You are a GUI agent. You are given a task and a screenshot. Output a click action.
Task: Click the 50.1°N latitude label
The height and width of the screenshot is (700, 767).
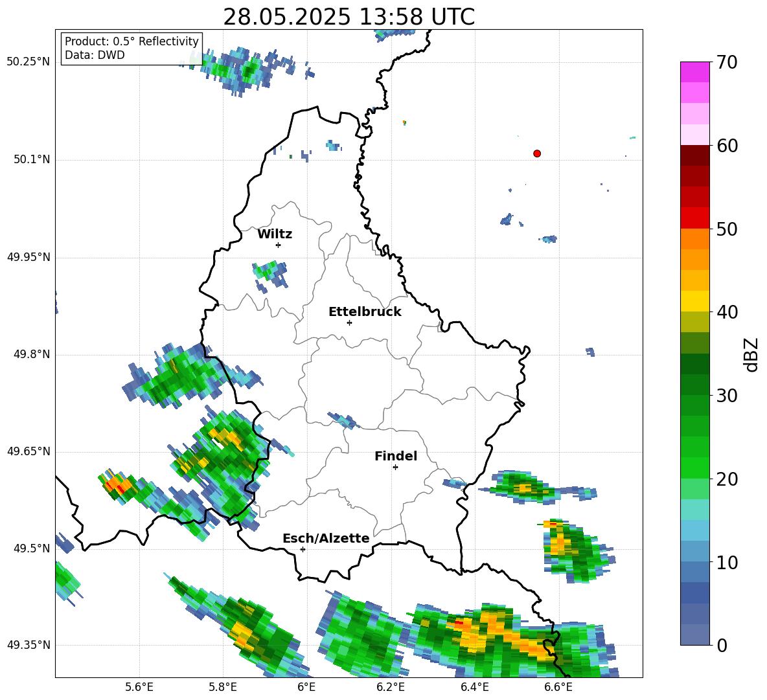tap(32, 160)
